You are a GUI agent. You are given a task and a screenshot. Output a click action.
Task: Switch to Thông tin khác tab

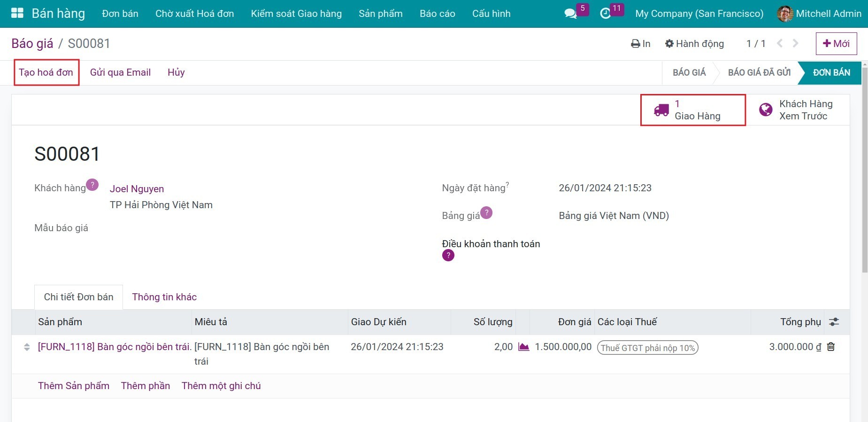164,297
